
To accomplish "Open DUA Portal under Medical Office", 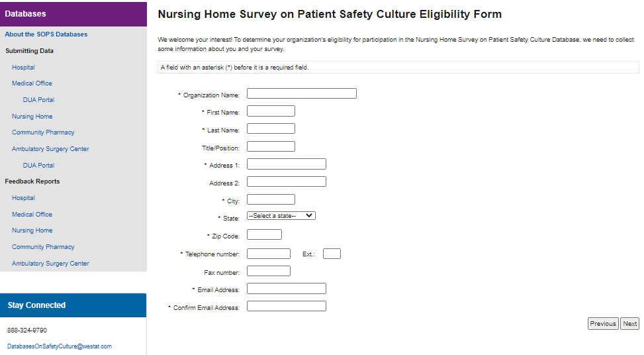I will [38, 100].
